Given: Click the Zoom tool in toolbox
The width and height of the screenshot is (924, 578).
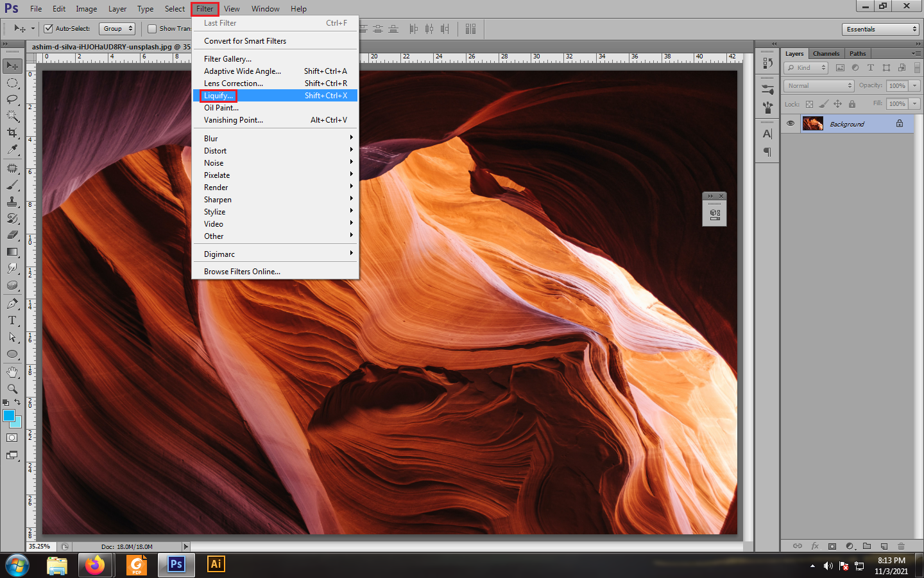Looking at the screenshot, I should click(12, 389).
